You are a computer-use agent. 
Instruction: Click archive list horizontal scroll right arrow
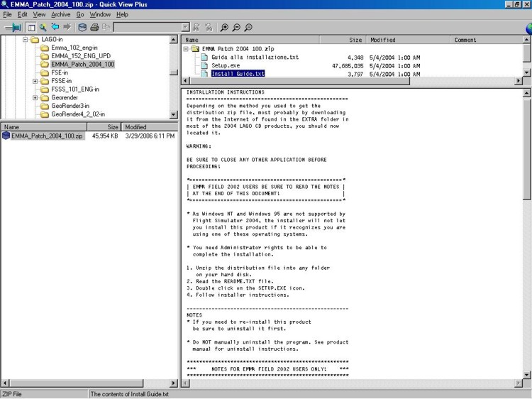click(x=518, y=81)
